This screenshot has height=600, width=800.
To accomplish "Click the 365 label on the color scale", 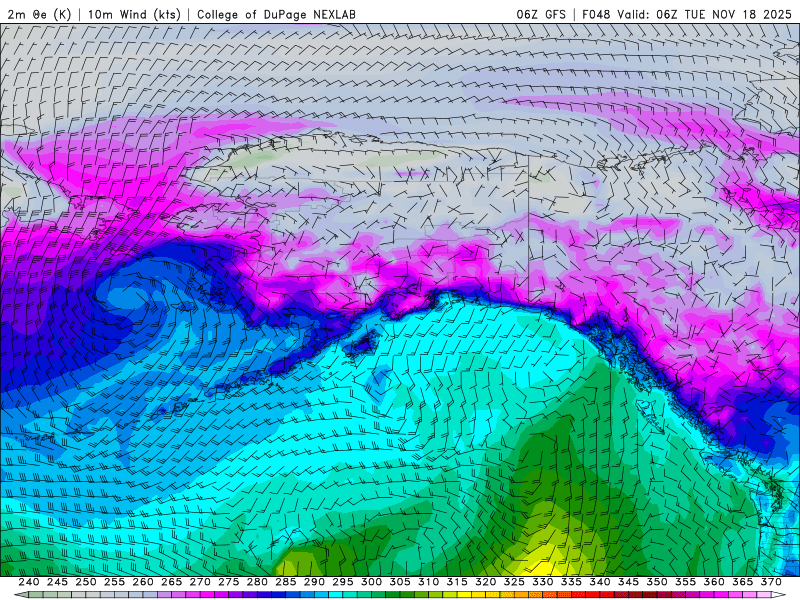I will (x=743, y=582).
